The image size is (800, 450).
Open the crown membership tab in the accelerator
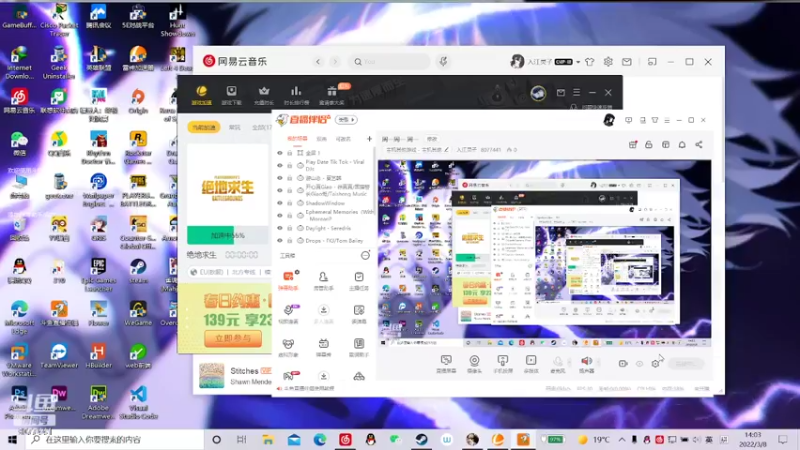[x=264, y=95]
